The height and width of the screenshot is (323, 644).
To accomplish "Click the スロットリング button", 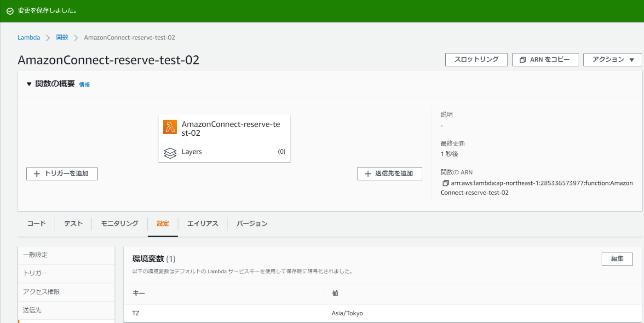I will point(477,60).
